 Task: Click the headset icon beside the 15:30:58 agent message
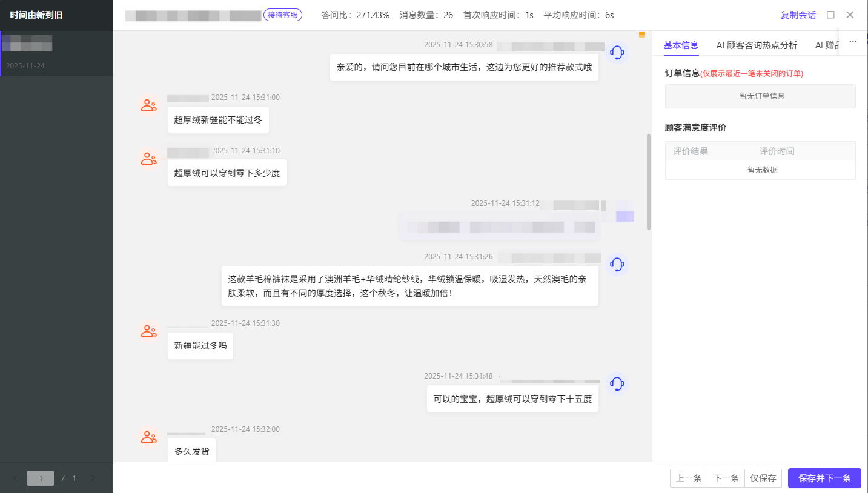(x=617, y=53)
